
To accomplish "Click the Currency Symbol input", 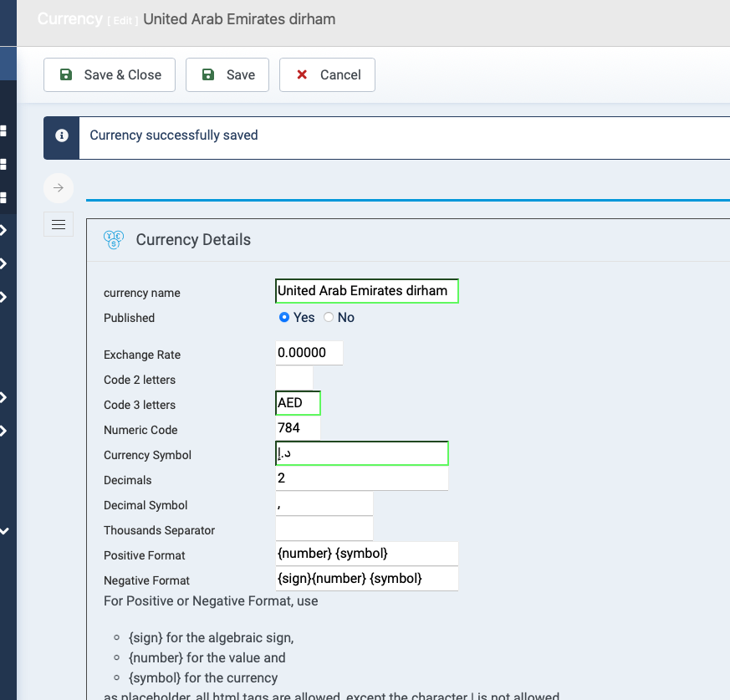I will pos(362,453).
